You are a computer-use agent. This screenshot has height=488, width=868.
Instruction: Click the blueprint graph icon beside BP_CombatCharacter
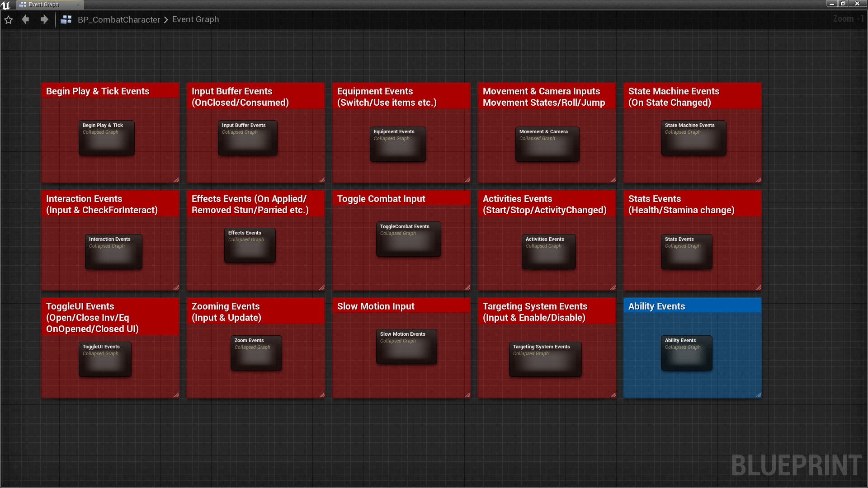(x=66, y=19)
